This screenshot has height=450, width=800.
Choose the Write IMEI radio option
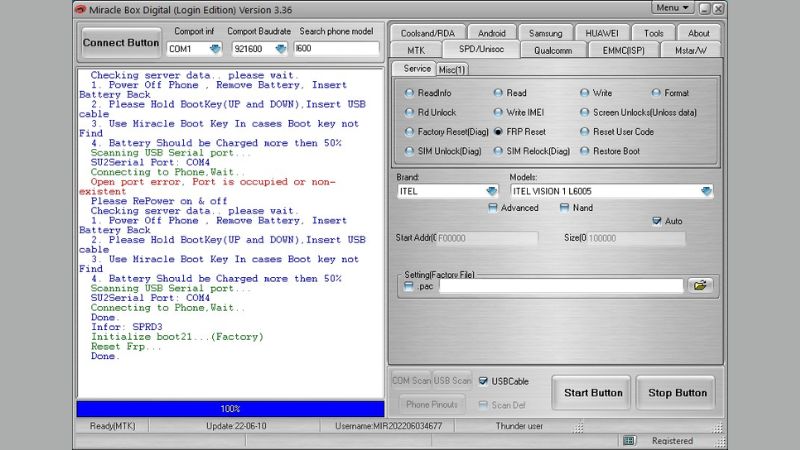coord(498,112)
